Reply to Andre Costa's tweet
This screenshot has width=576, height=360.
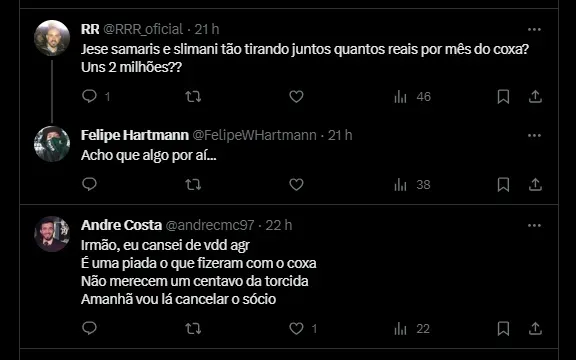point(89,328)
